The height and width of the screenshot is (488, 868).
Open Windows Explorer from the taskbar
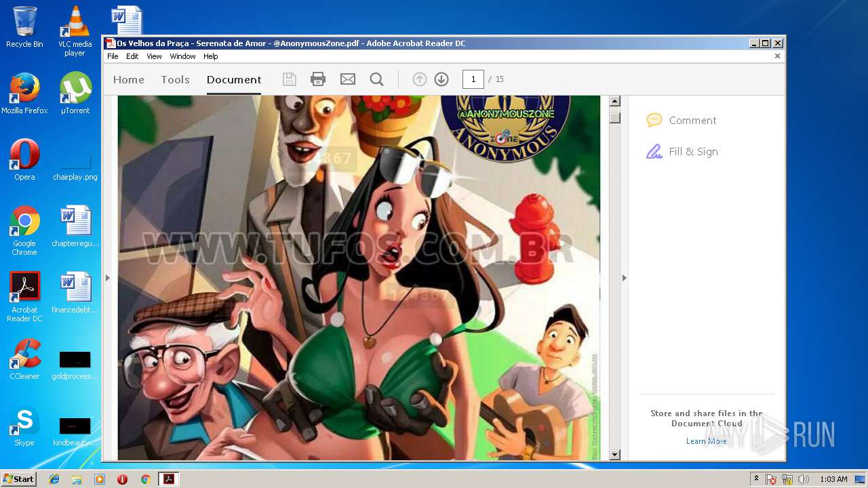tap(77, 479)
